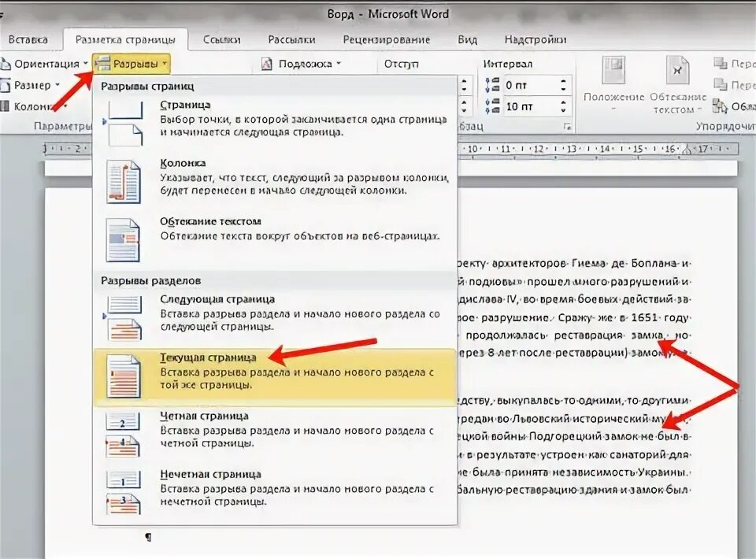The width and height of the screenshot is (756, 559).
Task: Open the Разрывы (Breaks) dropdown button
Action: (x=132, y=64)
